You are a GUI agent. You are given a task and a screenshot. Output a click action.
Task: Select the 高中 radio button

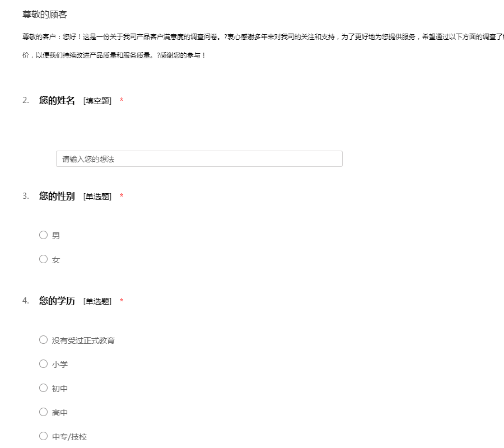coord(43,412)
